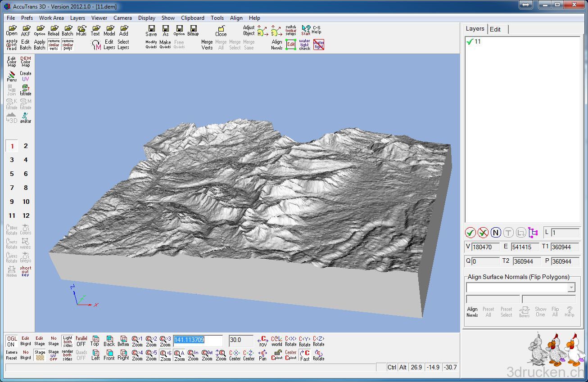Toggle visibility checkmark of layer 11
This screenshot has height=382, width=588.
(x=470, y=41)
